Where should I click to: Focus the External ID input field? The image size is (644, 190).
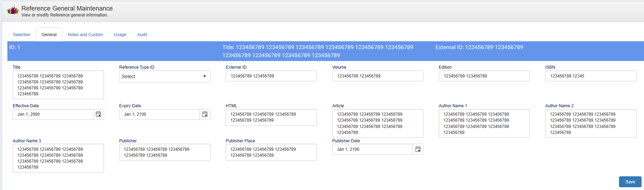point(271,76)
